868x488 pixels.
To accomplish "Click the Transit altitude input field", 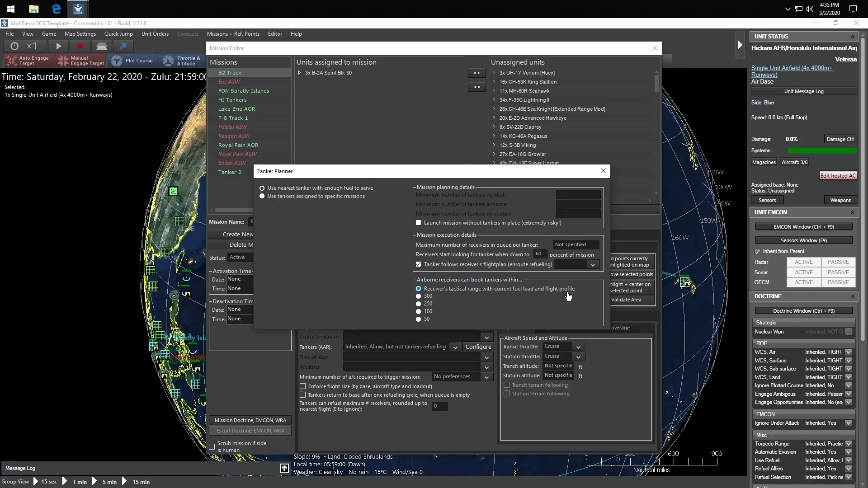I will (559, 366).
